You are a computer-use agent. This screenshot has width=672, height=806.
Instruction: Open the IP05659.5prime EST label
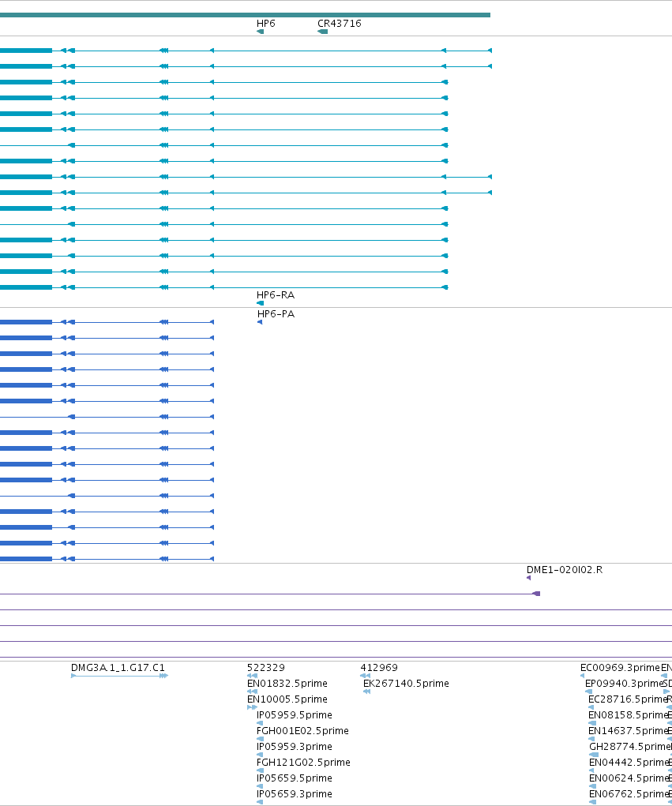click(294, 778)
